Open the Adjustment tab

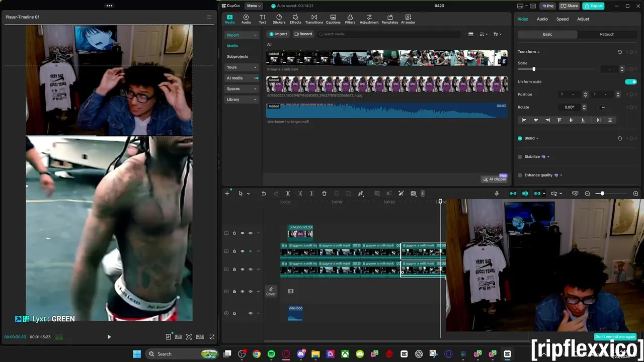(369, 19)
